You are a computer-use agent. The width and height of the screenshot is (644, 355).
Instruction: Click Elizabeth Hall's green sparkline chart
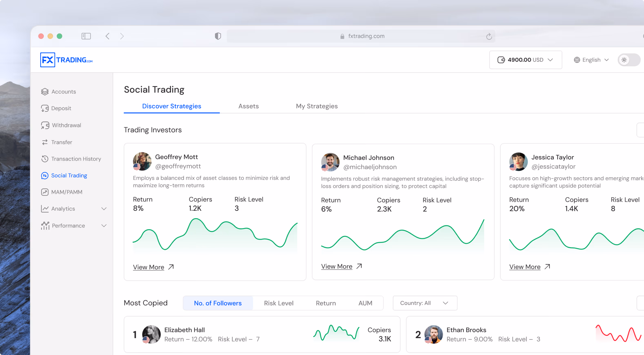click(x=336, y=333)
